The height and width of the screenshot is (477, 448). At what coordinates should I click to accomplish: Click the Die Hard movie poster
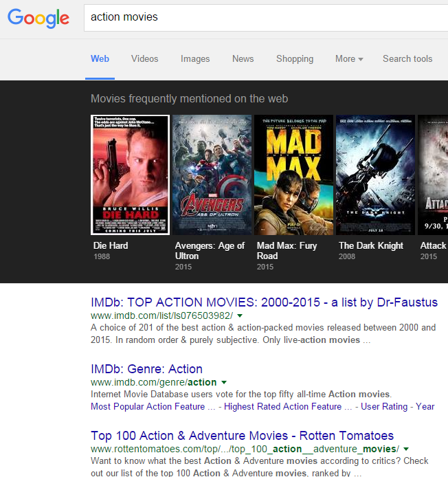pyautogui.click(x=130, y=175)
